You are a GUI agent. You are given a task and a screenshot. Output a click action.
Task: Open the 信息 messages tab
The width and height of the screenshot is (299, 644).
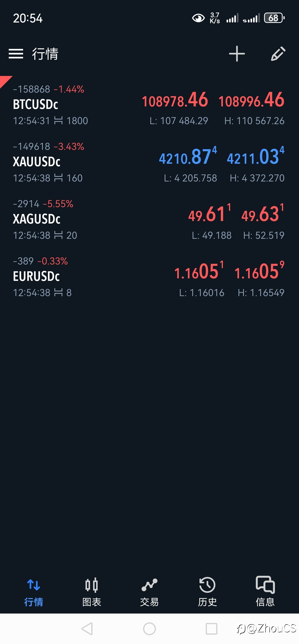point(265,591)
